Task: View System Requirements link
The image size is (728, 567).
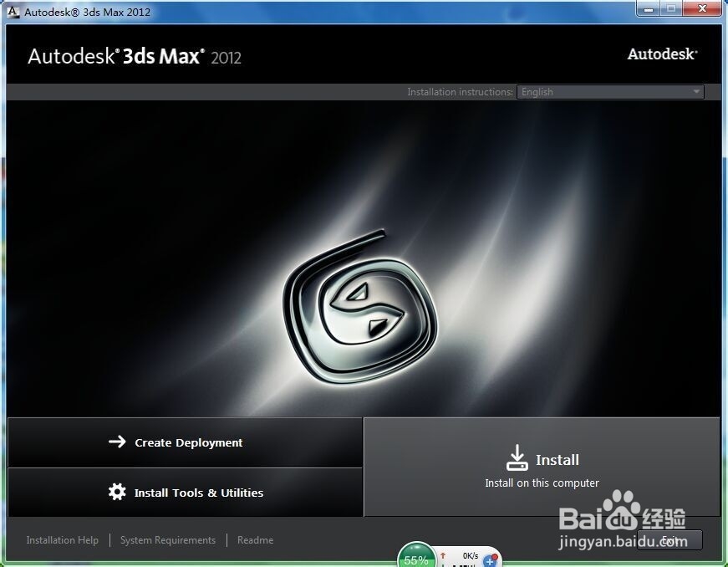Action: (x=168, y=540)
